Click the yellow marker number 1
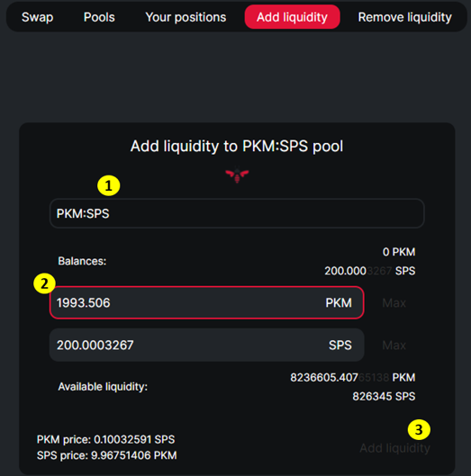 click(109, 185)
